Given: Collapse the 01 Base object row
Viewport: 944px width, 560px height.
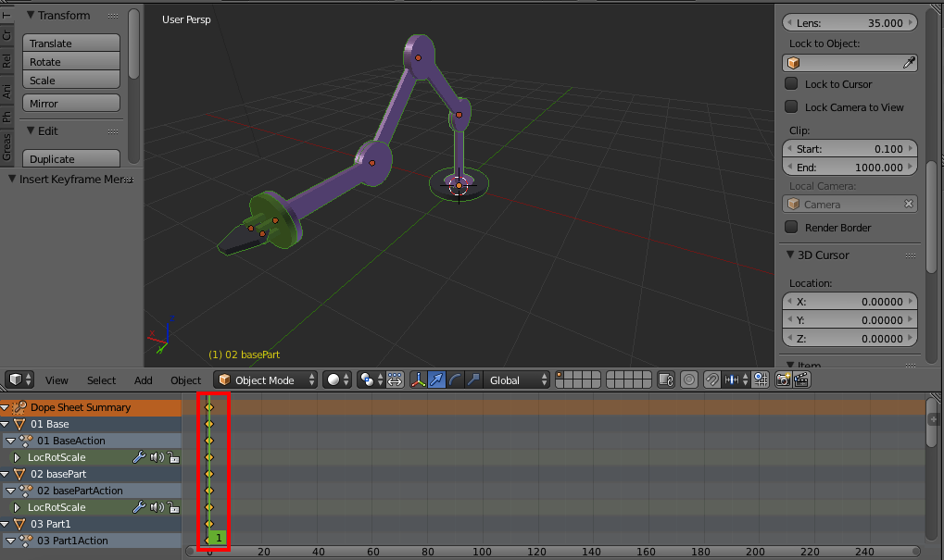Looking at the screenshot, I should point(5,424).
